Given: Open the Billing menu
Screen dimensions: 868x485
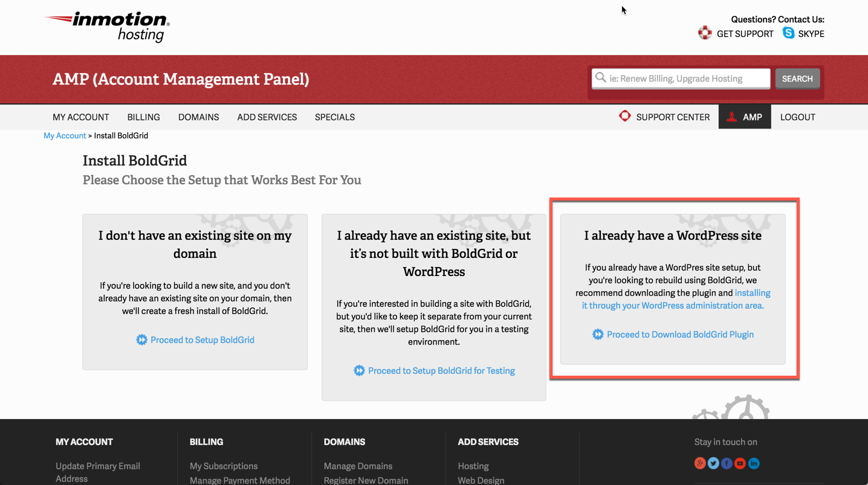Looking at the screenshot, I should (x=143, y=117).
